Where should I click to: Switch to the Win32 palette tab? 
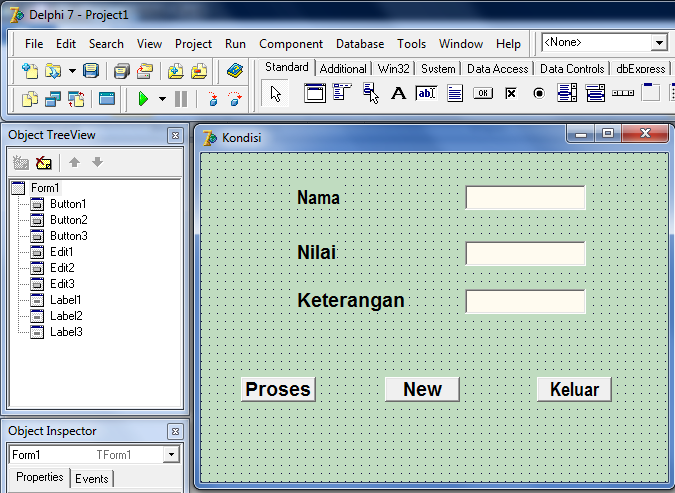[x=393, y=69]
